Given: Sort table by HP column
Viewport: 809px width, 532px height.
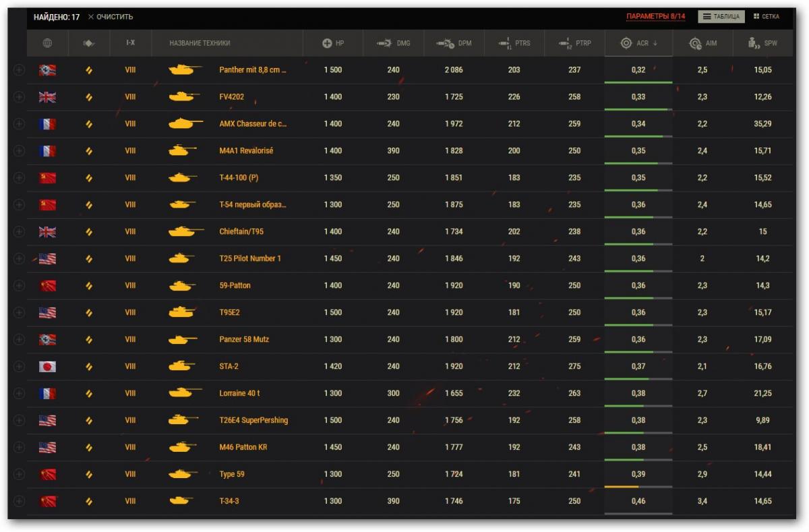Looking at the screenshot, I should [x=333, y=43].
